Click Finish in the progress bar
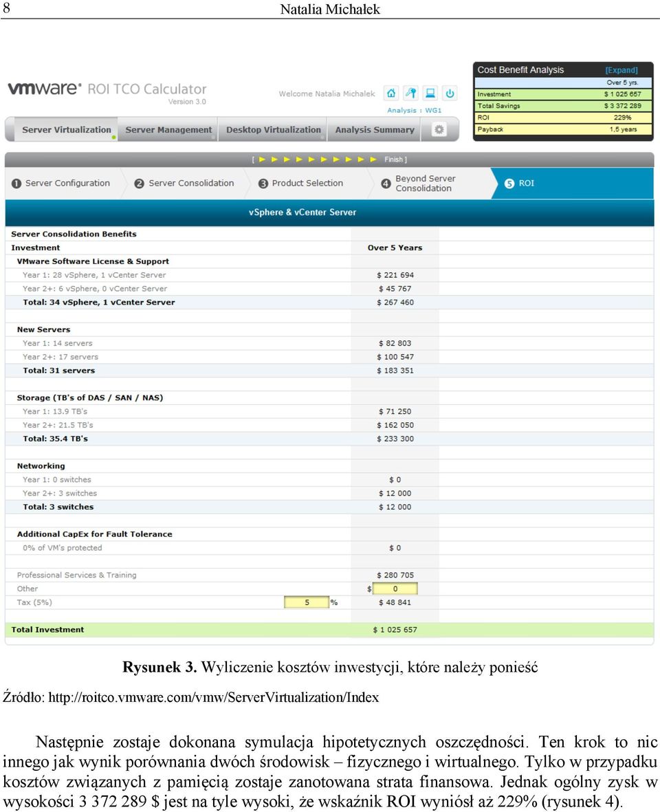 (394, 160)
